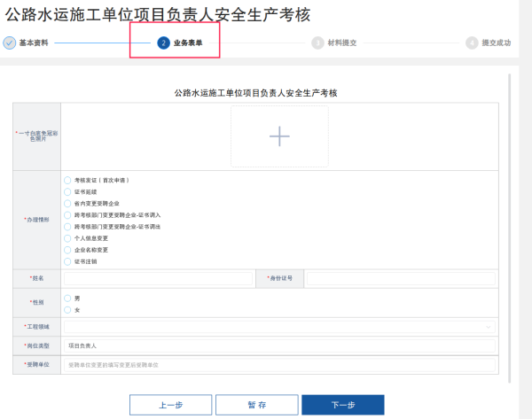Click the step 3 材料提交 number icon

point(317,43)
